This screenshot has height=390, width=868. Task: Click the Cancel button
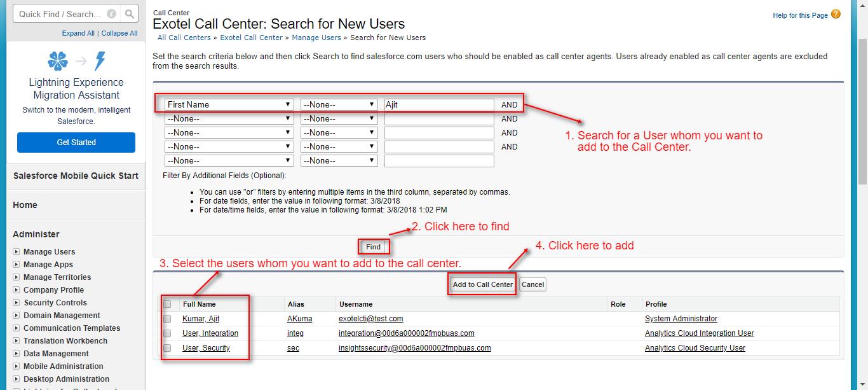[532, 284]
